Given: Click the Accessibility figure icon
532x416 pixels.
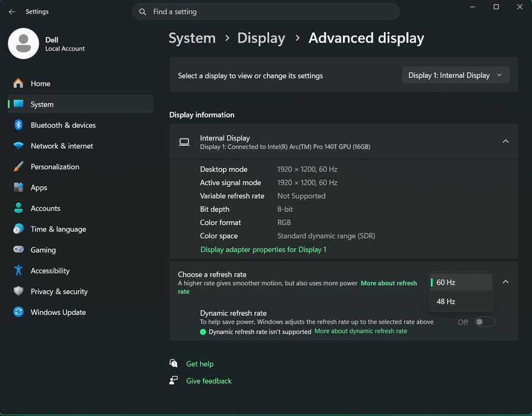Looking at the screenshot, I should 18,270.
